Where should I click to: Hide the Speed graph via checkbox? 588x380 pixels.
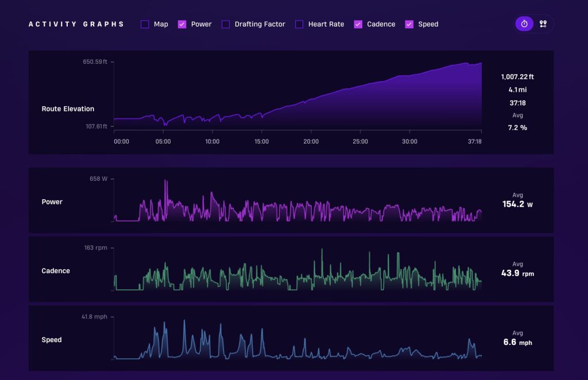409,24
